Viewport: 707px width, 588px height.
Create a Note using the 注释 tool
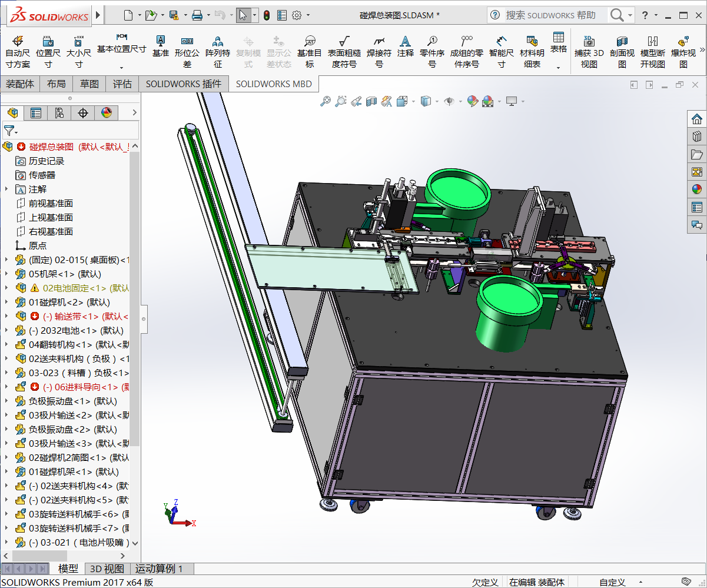406,50
